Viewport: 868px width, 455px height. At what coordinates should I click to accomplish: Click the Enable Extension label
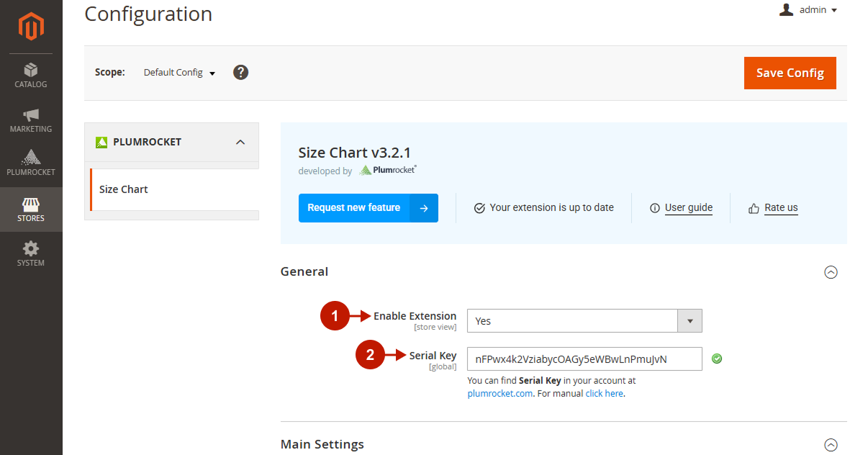415,316
